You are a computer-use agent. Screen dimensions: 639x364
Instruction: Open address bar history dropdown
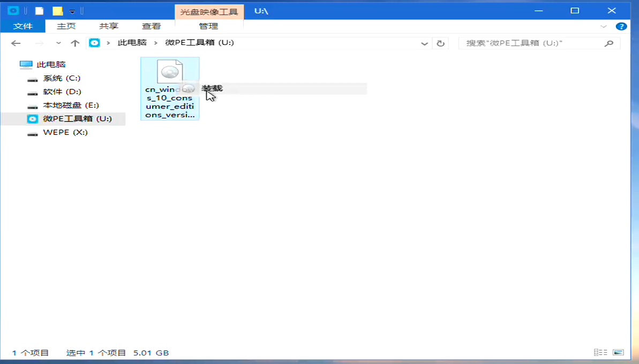424,43
